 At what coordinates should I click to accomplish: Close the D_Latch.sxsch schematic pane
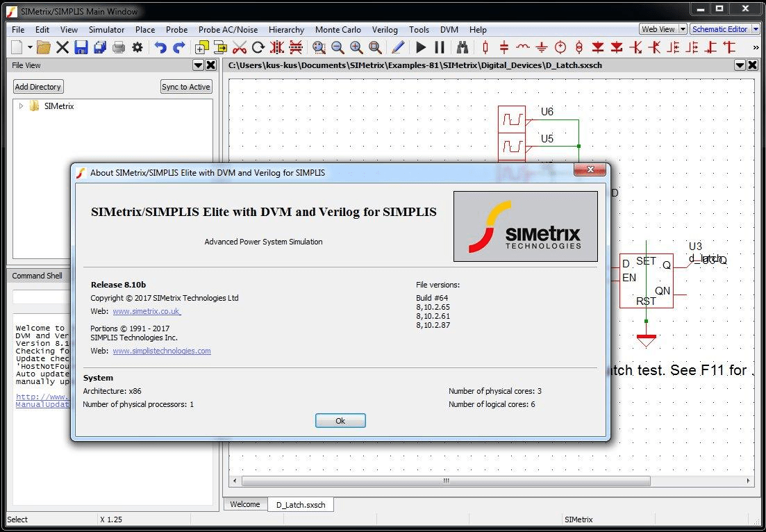coord(753,65)
